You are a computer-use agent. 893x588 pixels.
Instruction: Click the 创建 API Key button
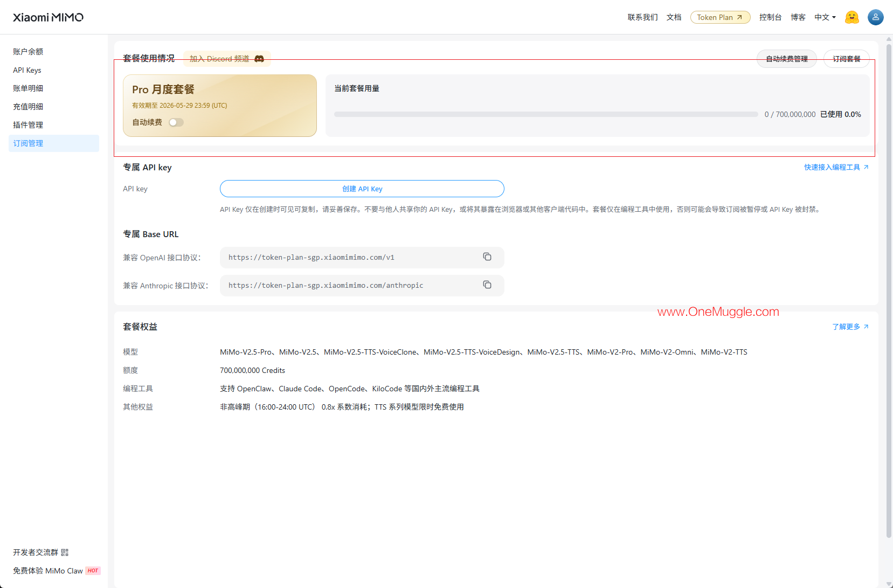pos(362,189)
